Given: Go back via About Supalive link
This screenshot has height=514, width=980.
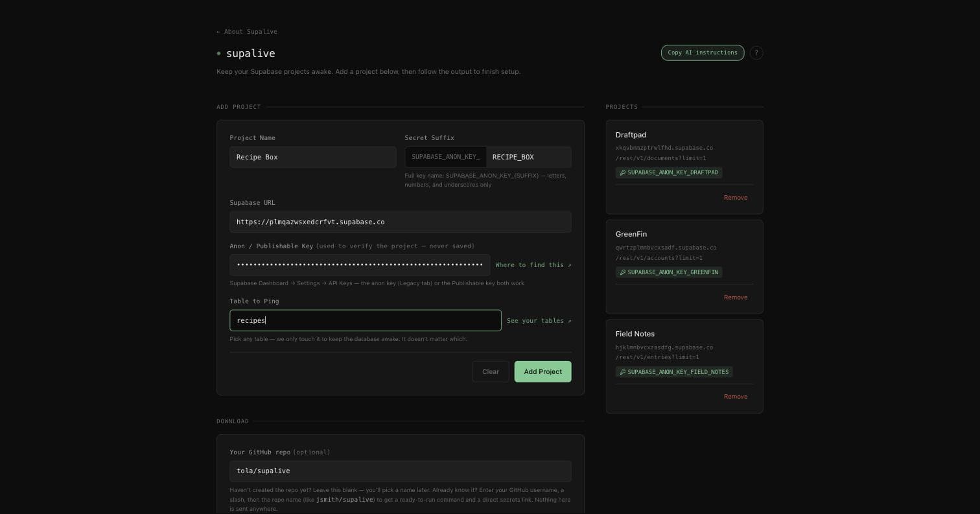Looking at the screenshot, I should click(x=247, y=32).
